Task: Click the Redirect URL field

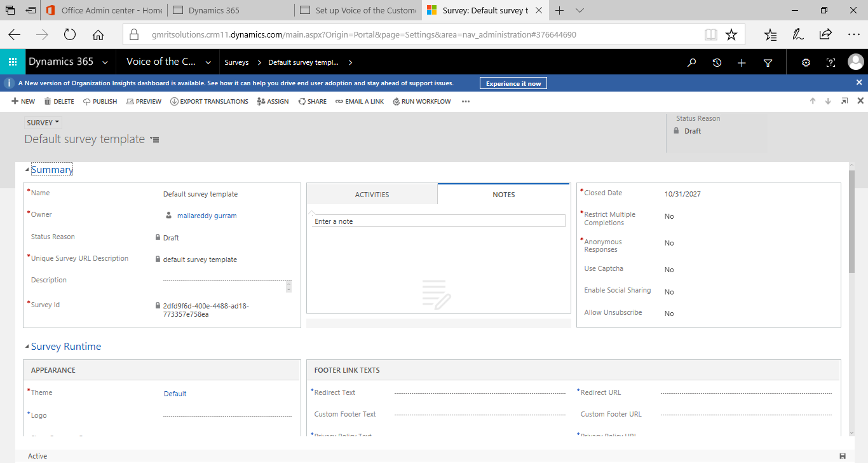Action: coord(746,393)
